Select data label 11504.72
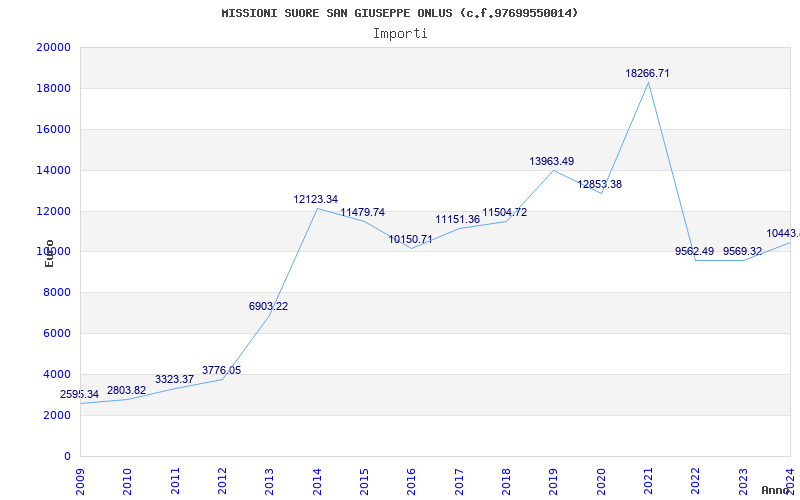800x500 pixels. pos(505,212)
